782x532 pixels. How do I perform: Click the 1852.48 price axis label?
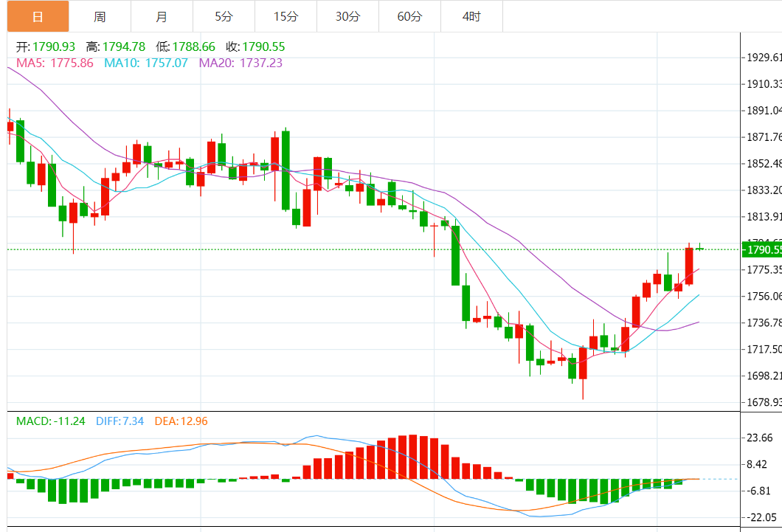[x=764, y=164]
